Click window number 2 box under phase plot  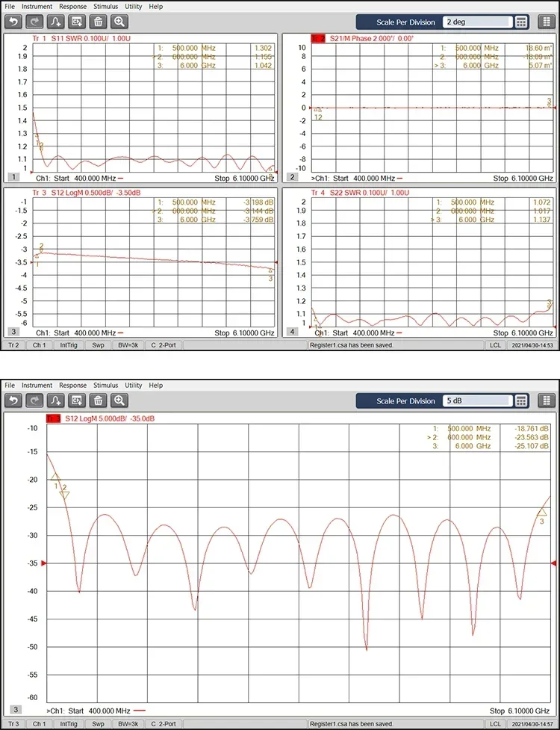coord(293,177)
